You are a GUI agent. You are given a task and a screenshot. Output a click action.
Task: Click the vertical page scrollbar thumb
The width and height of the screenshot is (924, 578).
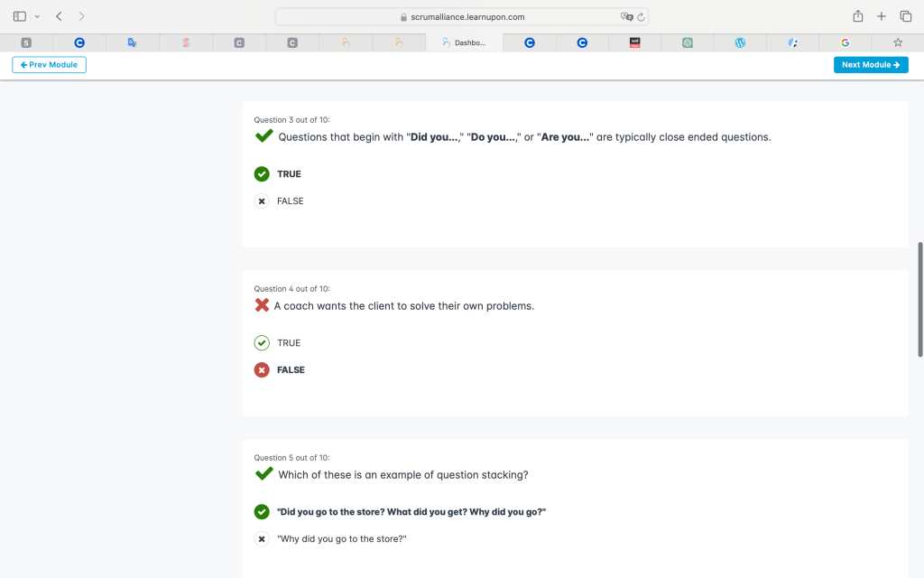coord(919,298)
